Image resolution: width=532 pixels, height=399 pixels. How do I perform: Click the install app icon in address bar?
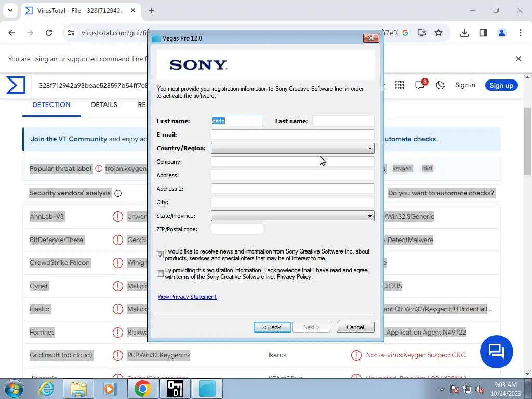click(x=422, y=33)
